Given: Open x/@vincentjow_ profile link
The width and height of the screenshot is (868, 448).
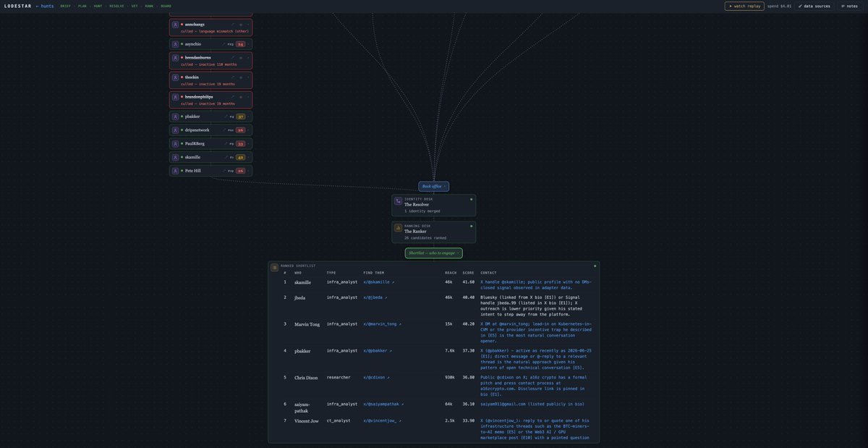Looking at the screenshot, I should pyautogui.click(x=382, y=420).
